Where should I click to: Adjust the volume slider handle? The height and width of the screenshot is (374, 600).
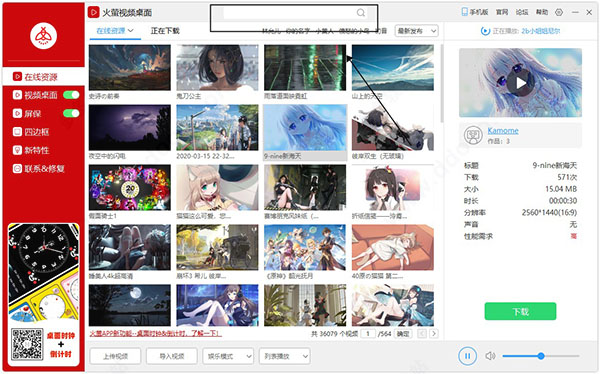pyautogui.click(x=541, y=356)
